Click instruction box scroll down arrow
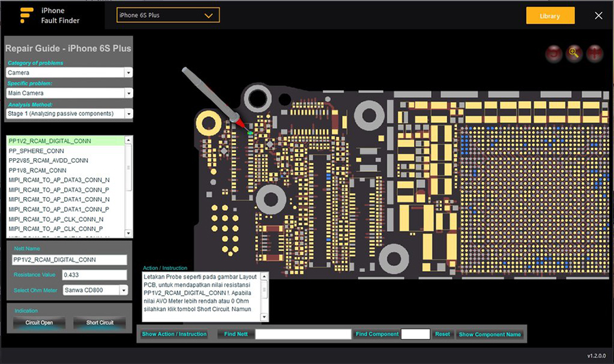 point(264,317)
